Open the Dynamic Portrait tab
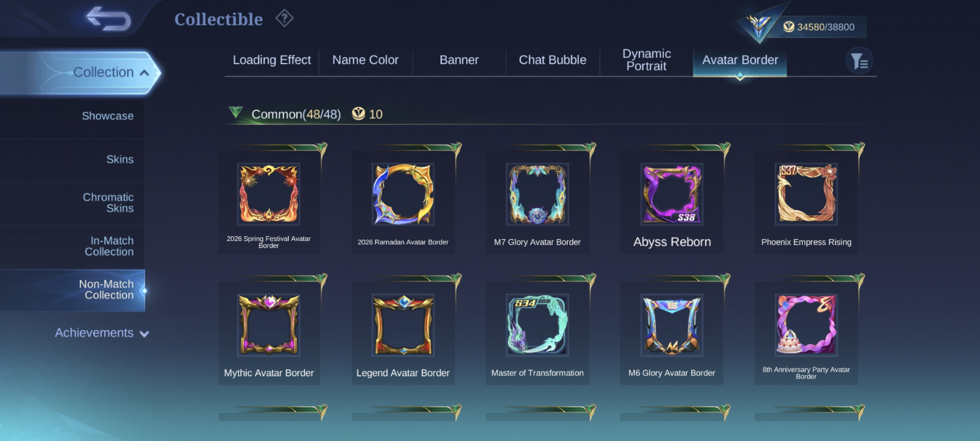The width and height of the screenshot is (980, 441). (646, 60)
